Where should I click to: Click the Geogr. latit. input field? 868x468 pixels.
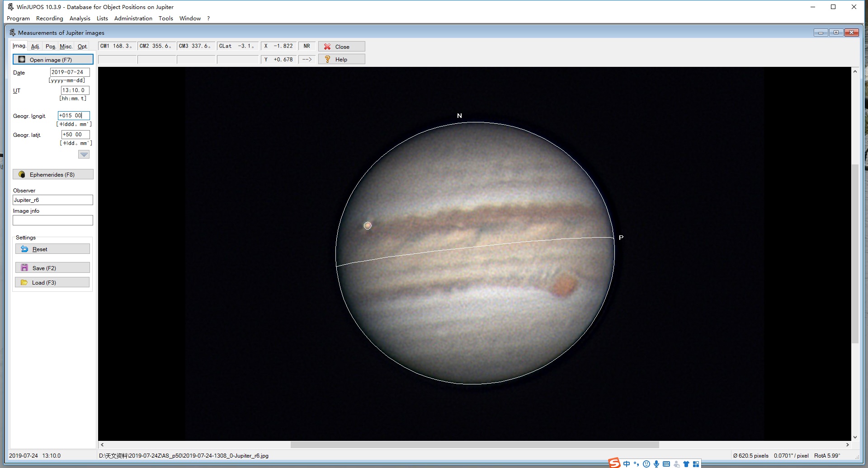(75, 135)
